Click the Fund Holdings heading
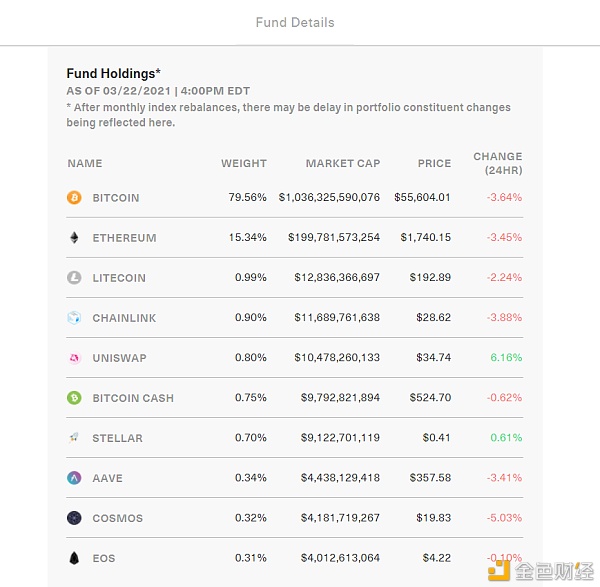The width and height of the screenshot is (600, 587). click(x=114, y=73)
